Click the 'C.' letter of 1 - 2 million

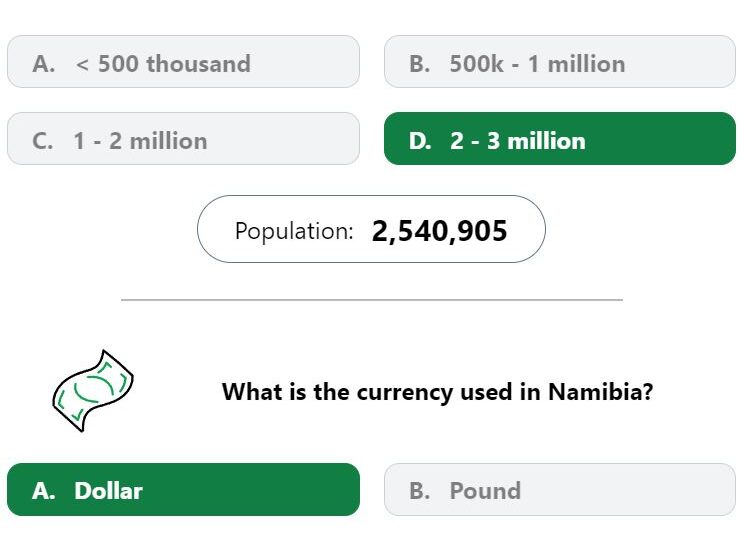[43, 141]
